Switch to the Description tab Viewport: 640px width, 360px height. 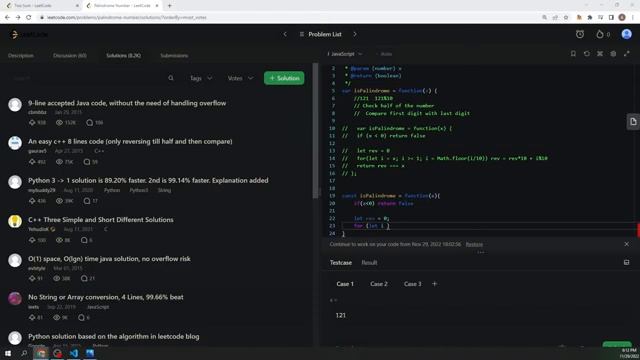(x=21, y=56)
